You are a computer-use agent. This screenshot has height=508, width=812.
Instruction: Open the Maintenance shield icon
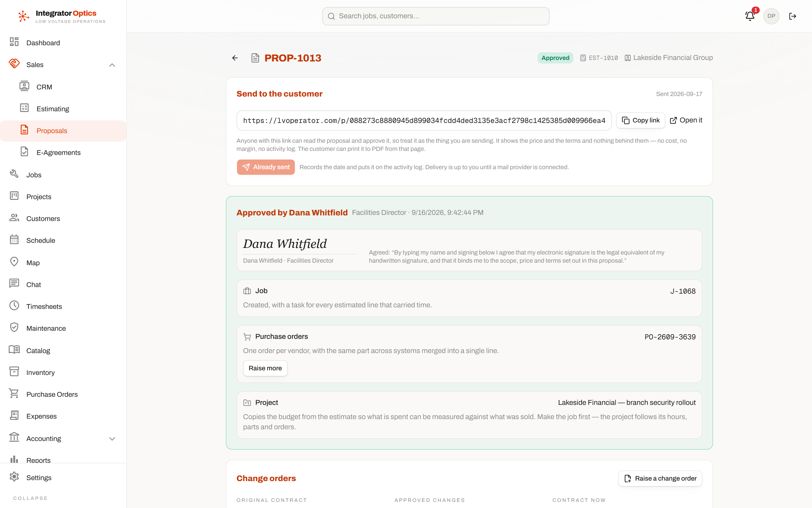click(14, 327)
